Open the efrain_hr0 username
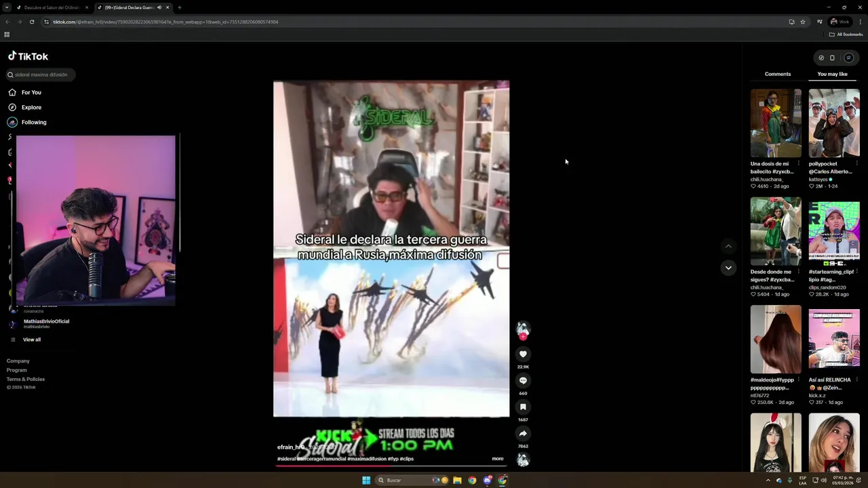 tap(291, 447)
